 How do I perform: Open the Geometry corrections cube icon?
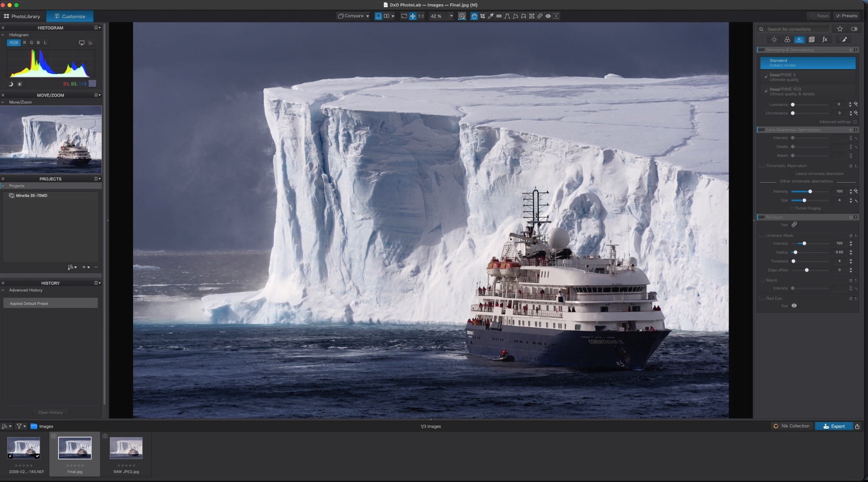(x=812, y=39)
